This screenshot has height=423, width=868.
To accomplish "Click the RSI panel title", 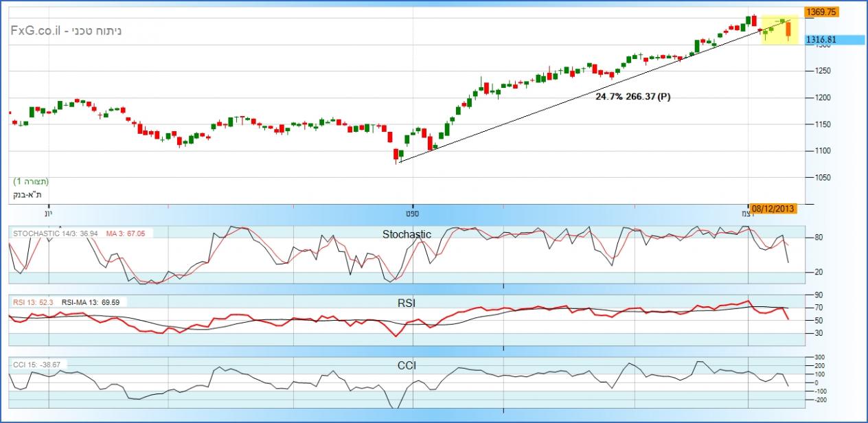I will [407, 303].
